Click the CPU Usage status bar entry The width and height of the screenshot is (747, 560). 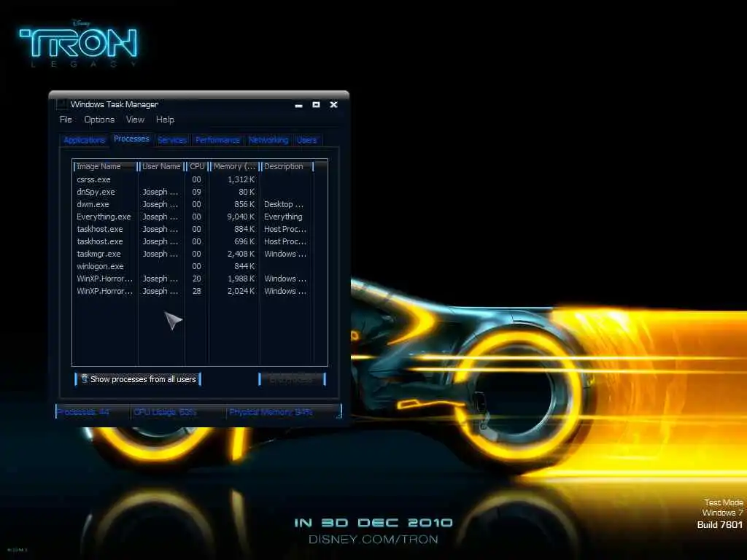pyautogui.click(x=165, y=412)
